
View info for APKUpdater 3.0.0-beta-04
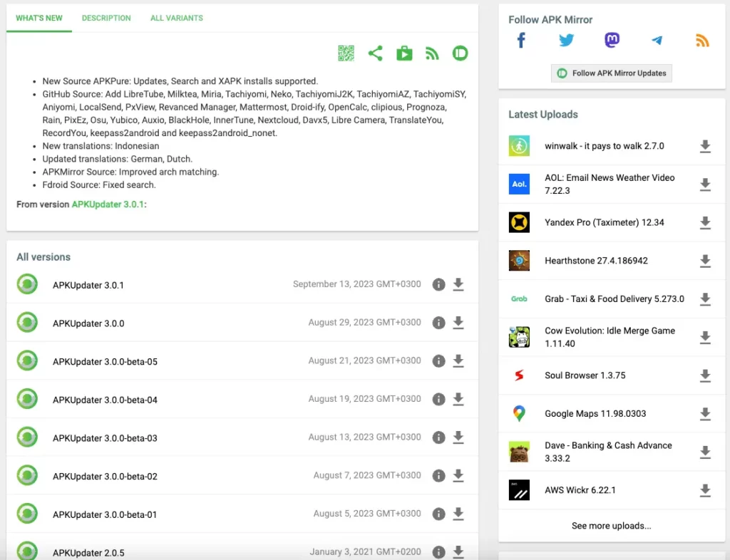tap(438, 399)
